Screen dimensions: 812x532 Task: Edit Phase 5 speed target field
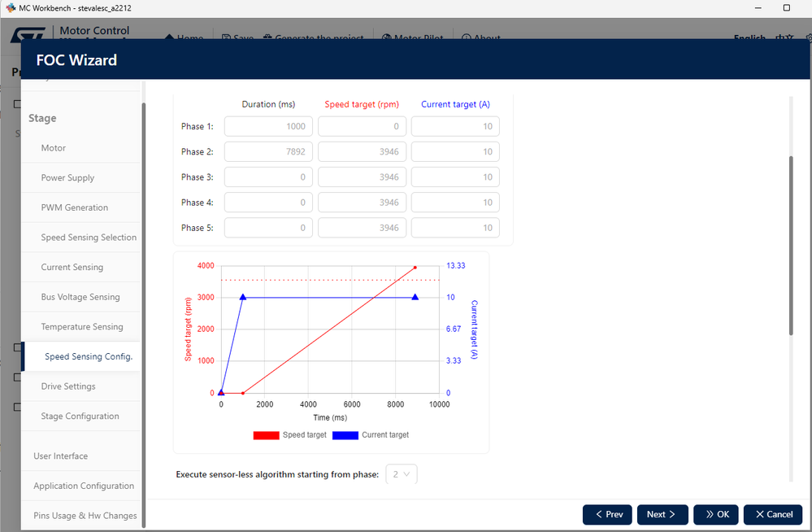tap(362, 228)
